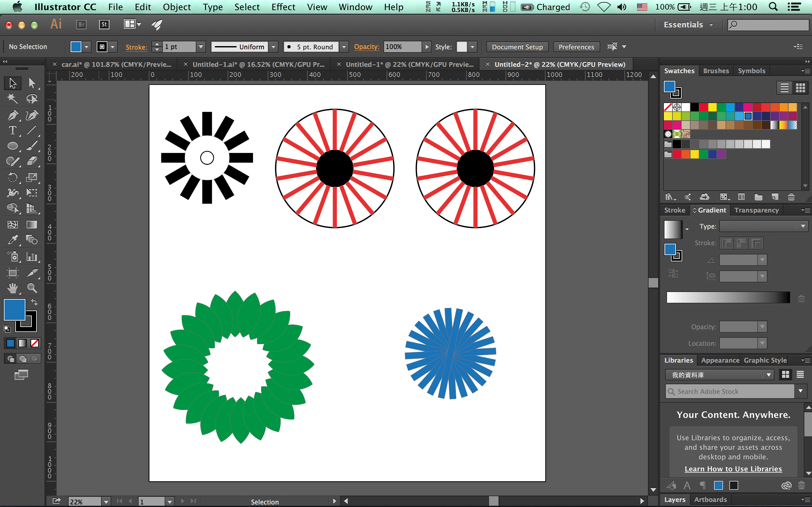The width and height of the screenshot is (812, 507).
Task: Click the Stroke label link
Action: [136, 47]
